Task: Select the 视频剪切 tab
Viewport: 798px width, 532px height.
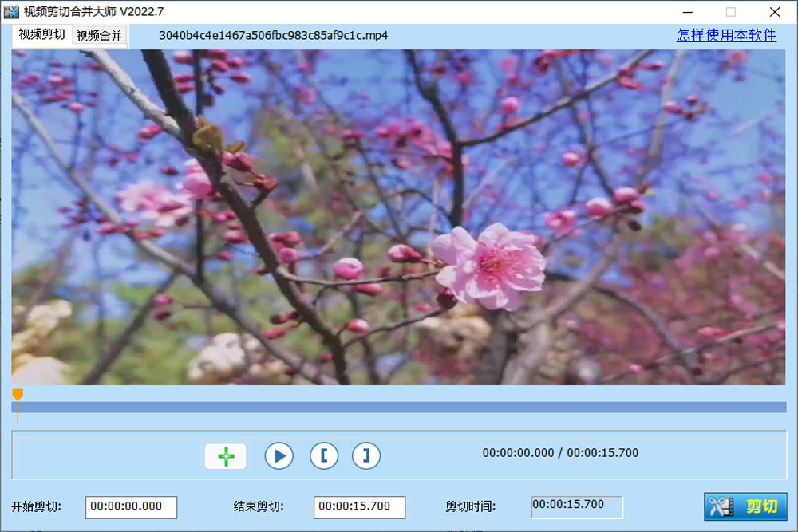Action: point(41,34)
